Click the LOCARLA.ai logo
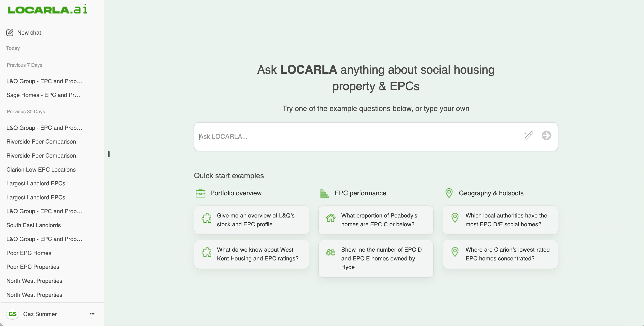 click(47, 9)
